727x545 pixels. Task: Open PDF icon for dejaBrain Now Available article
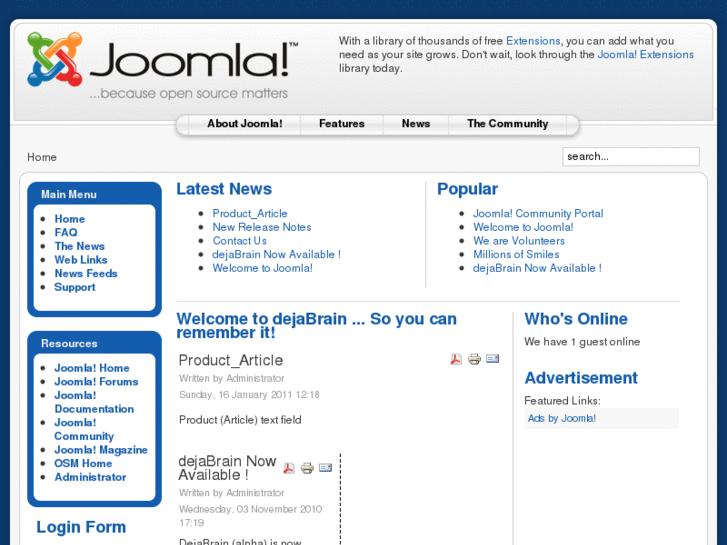pos(289,468)
